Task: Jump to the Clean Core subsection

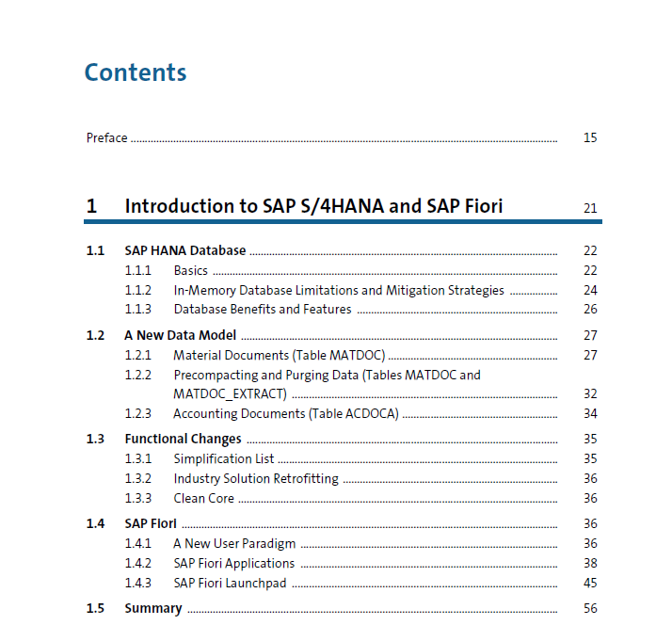Action: click(203, 499)
